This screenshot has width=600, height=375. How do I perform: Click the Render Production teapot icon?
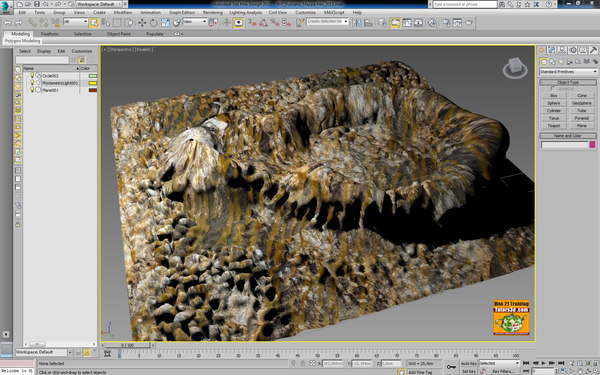tap(470, 23)
